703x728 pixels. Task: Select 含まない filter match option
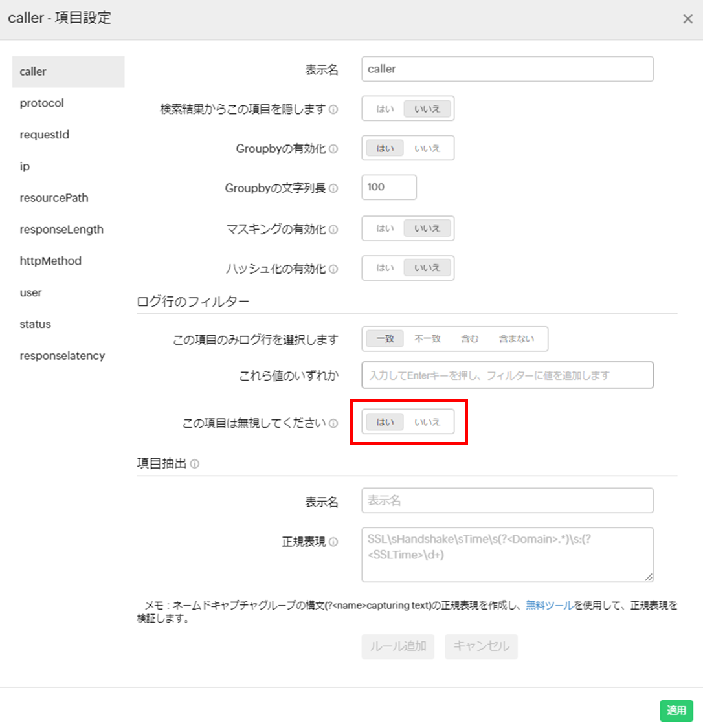[x=517, y=338]
